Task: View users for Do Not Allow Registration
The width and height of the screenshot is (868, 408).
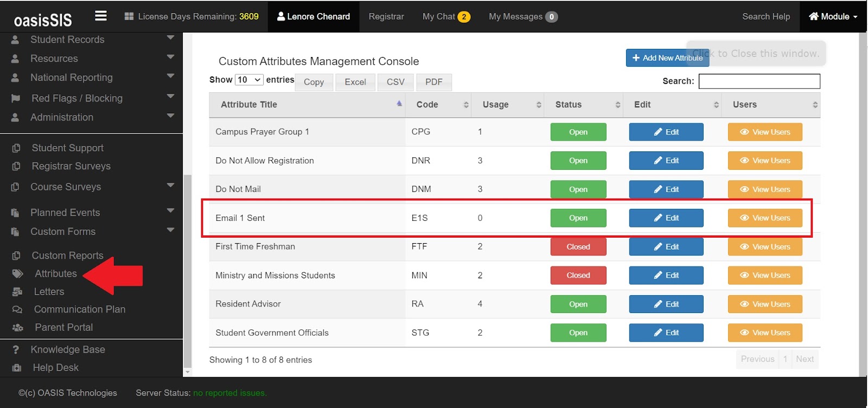Action: pos(765,161)
